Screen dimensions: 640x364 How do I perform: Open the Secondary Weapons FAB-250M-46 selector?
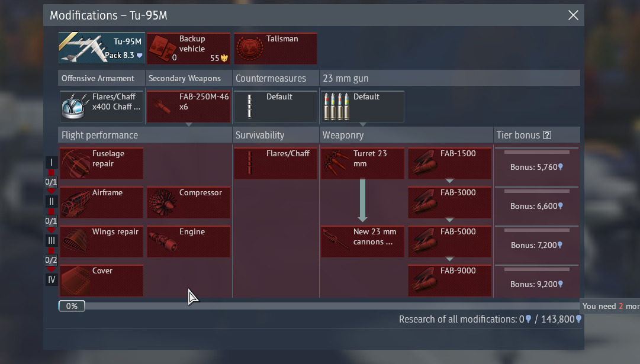point(188,107)
